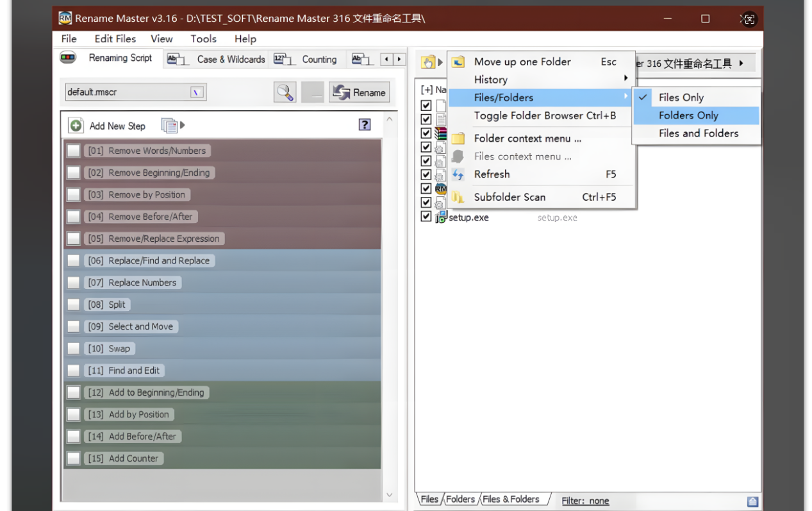Click the step list scroll down arrow
The width and height of the screenshot is (812, 511).
(389, 494)
